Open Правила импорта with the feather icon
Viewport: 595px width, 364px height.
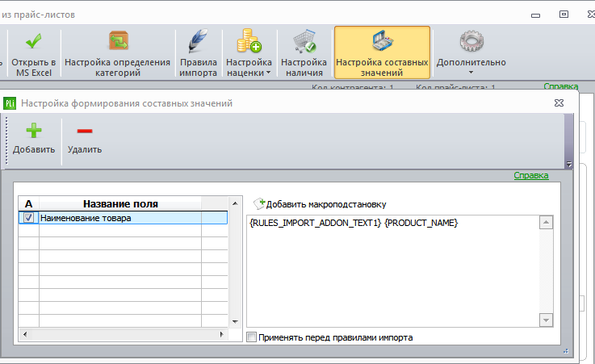coord(198,53)
